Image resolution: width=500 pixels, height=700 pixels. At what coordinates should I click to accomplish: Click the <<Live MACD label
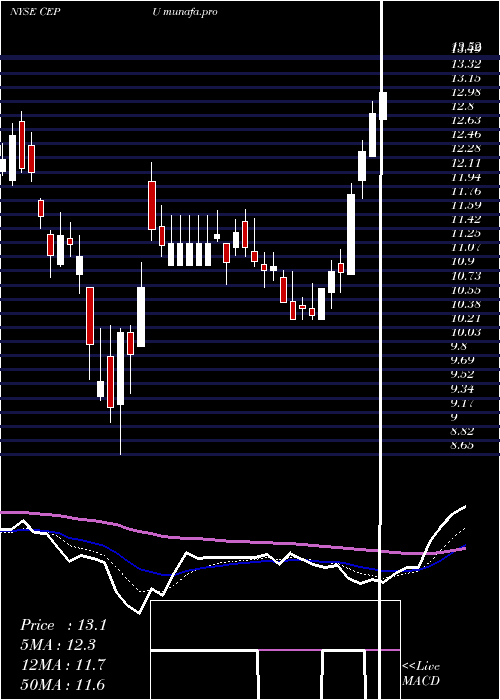click(421, 674)
